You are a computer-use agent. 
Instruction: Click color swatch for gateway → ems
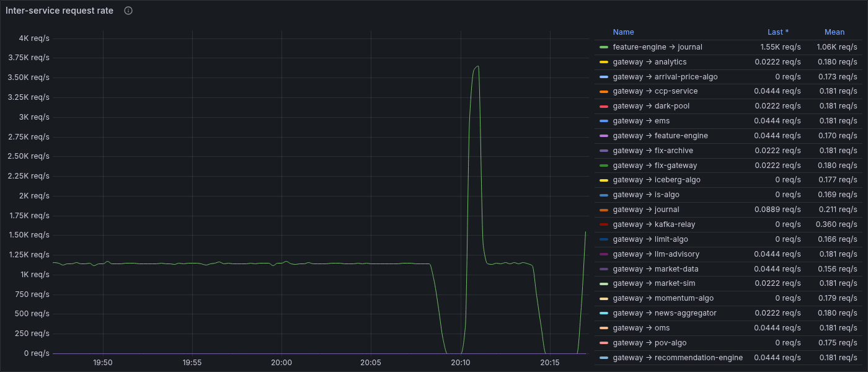click(604, 121)
